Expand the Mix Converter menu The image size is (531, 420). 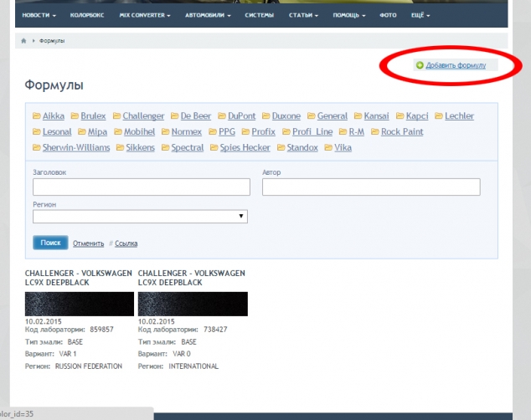point(145,15)
